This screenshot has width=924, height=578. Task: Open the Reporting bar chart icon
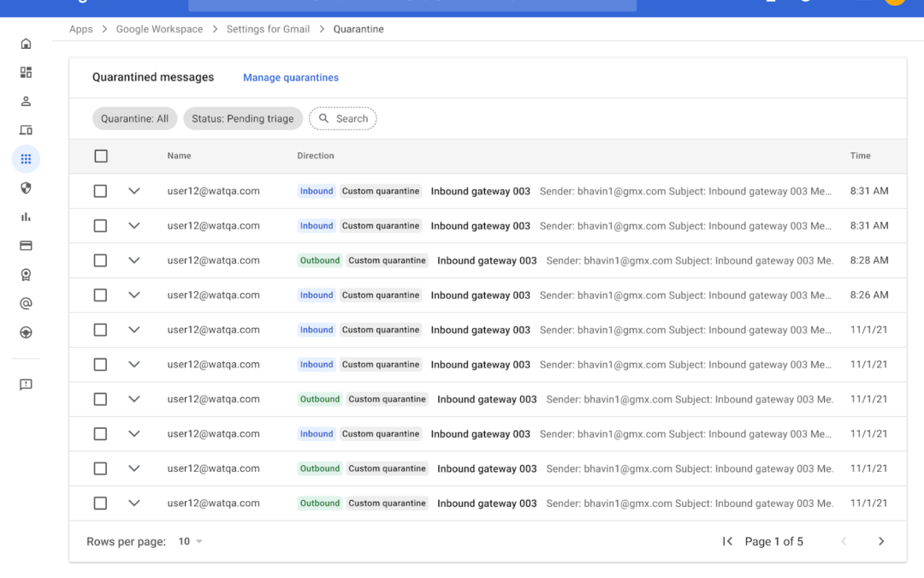(x=26, y=217)
